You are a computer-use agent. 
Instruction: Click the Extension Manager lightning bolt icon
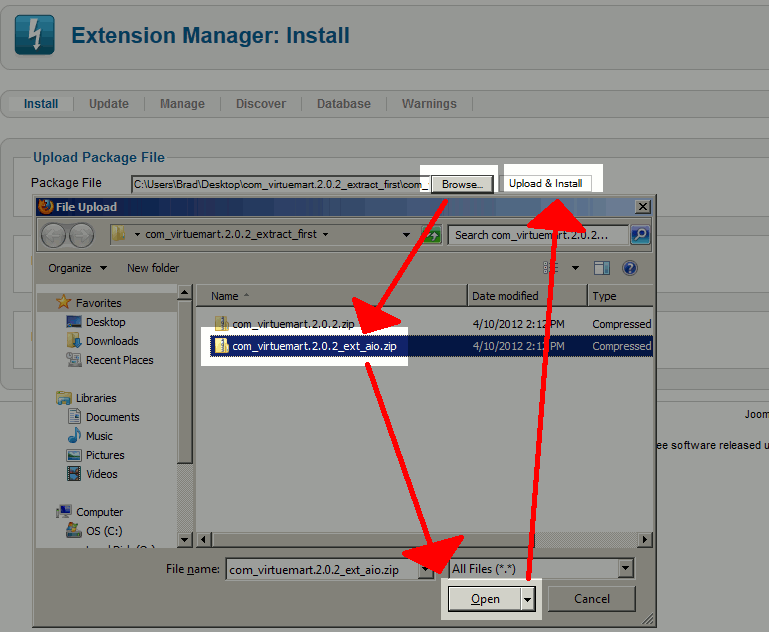[34, 34]
